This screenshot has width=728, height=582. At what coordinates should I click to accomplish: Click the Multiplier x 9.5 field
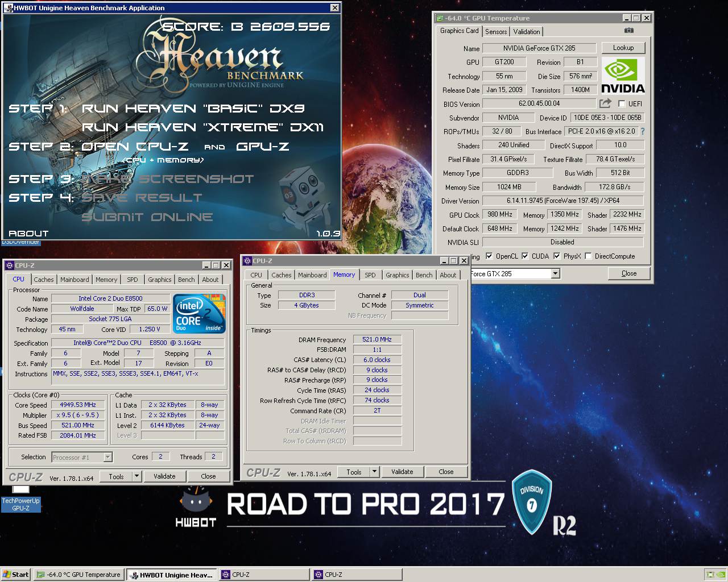click(x=78, y=415)
